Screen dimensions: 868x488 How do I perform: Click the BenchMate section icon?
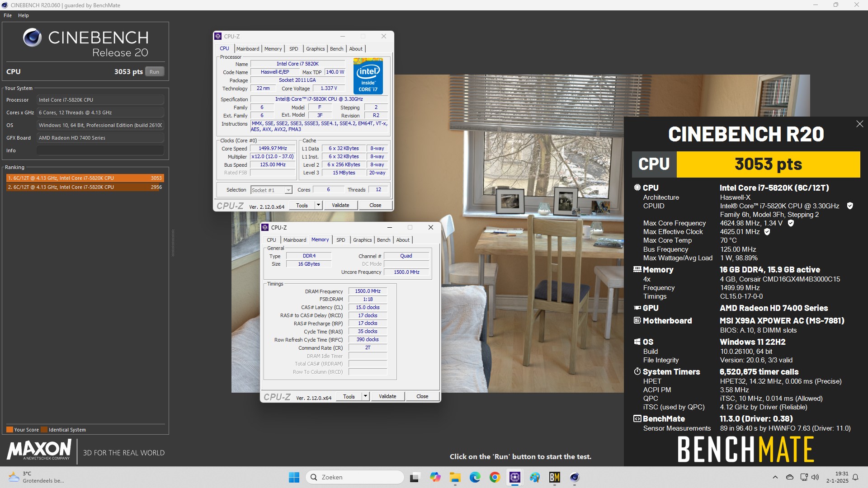click(x=637, y=419)
